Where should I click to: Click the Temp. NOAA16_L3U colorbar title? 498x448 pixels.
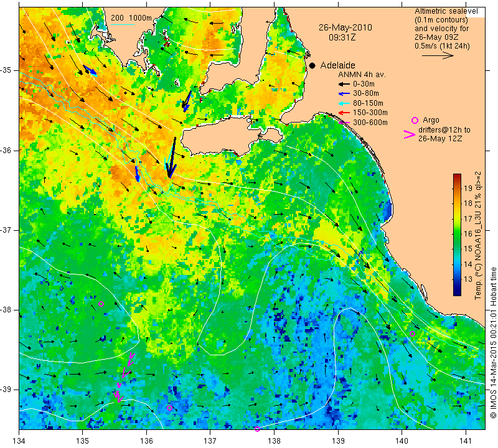478,235
